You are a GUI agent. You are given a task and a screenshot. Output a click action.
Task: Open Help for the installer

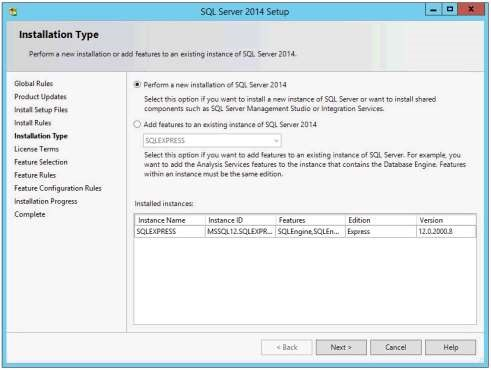450,347
